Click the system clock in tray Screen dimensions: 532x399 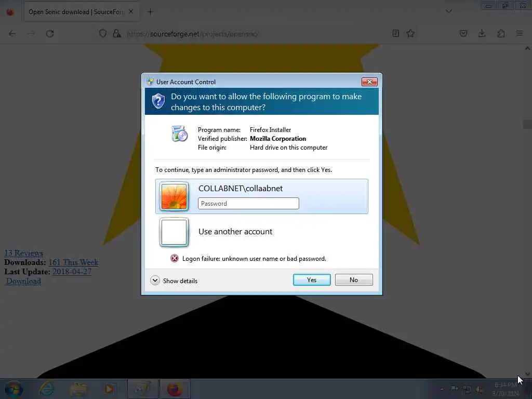point(506,389)
